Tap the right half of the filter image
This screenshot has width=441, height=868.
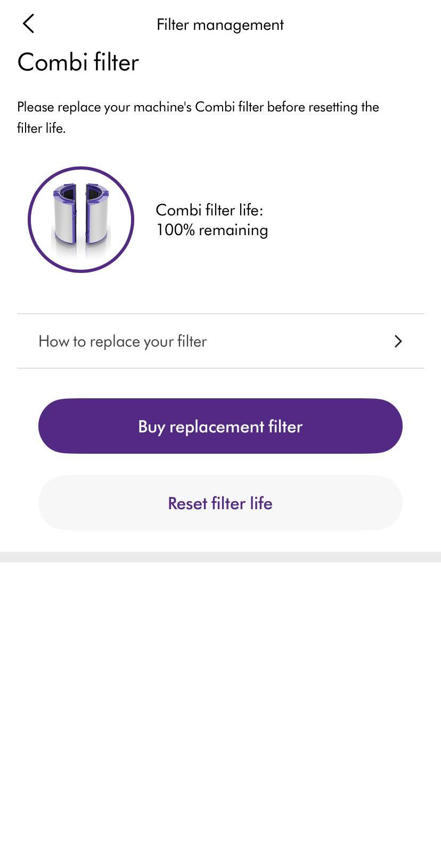(96, 216)
